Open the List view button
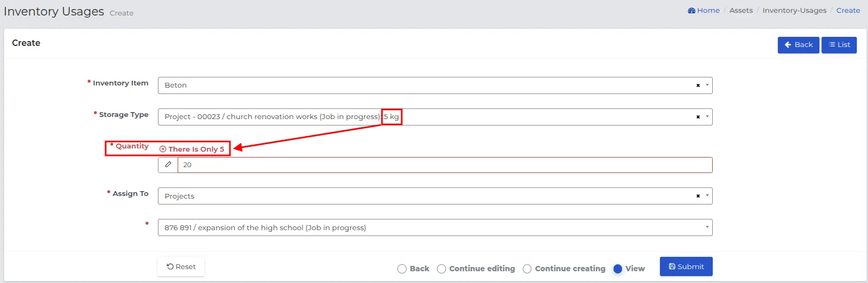 [839, 45]
